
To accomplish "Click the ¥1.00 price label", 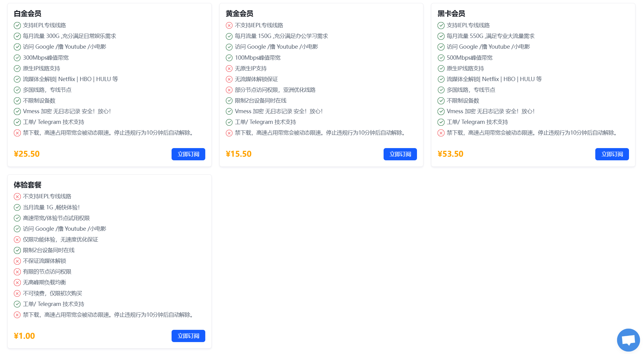I will click(24, 336).
